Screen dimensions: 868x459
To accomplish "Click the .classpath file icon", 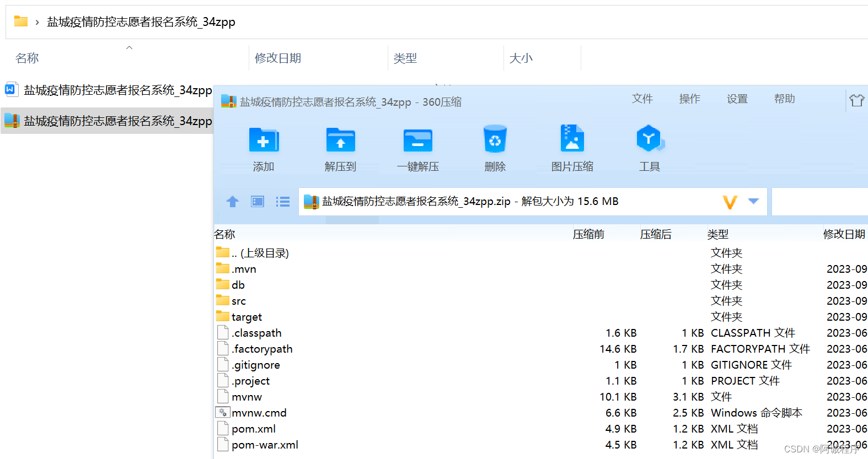I will 223,332.
